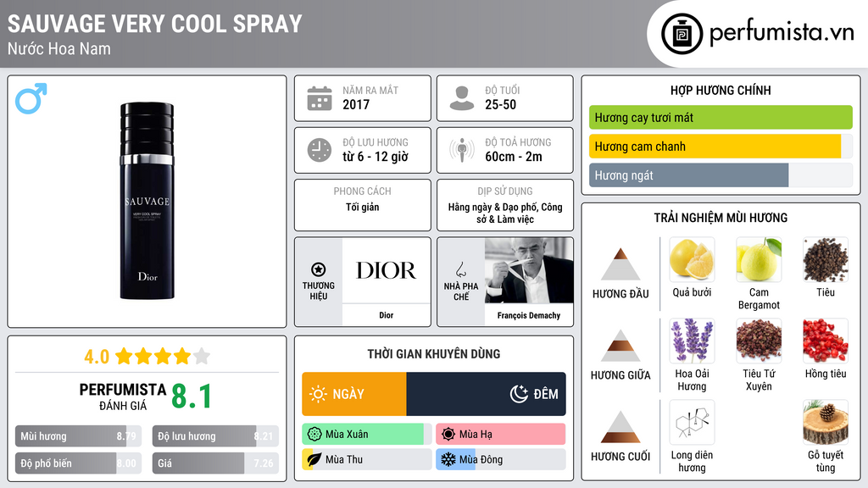Image resolution: width=868 pixels, height=488 pixels.
Task: Click the sillage projection icon
Action: pyautogui.click(x=461, y=150)
